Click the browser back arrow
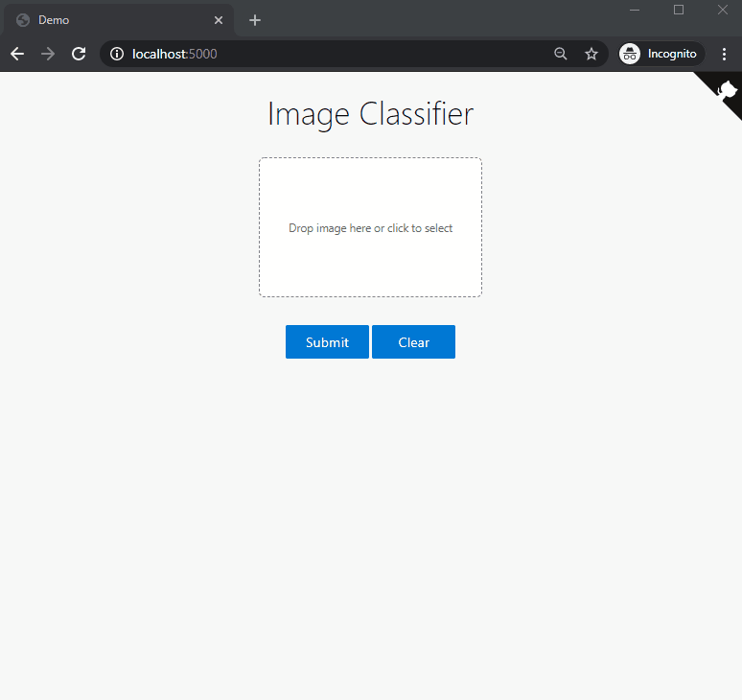 [x=17, y=54]
